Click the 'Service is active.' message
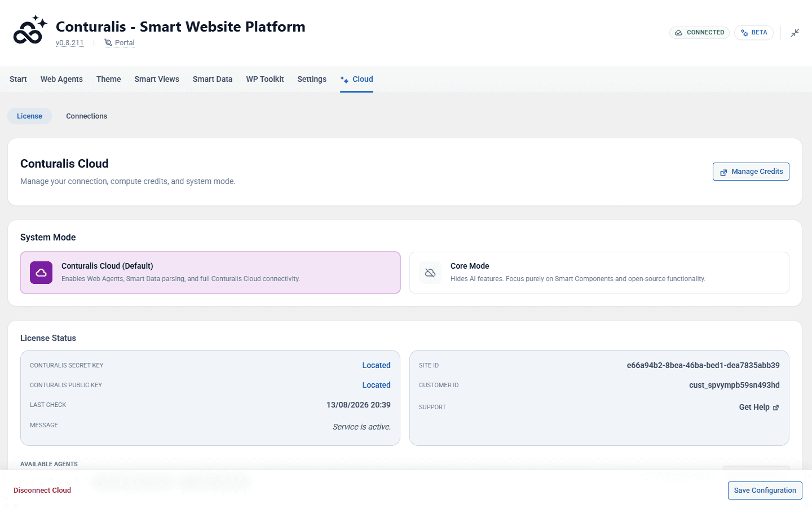This screenshot has height=508, width=812. 361,427
